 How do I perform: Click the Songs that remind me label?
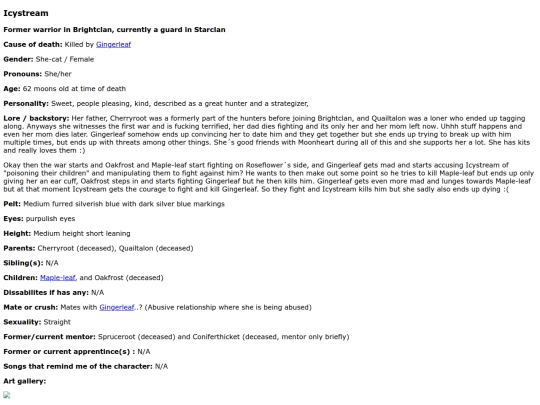click(x=78, y=366)
